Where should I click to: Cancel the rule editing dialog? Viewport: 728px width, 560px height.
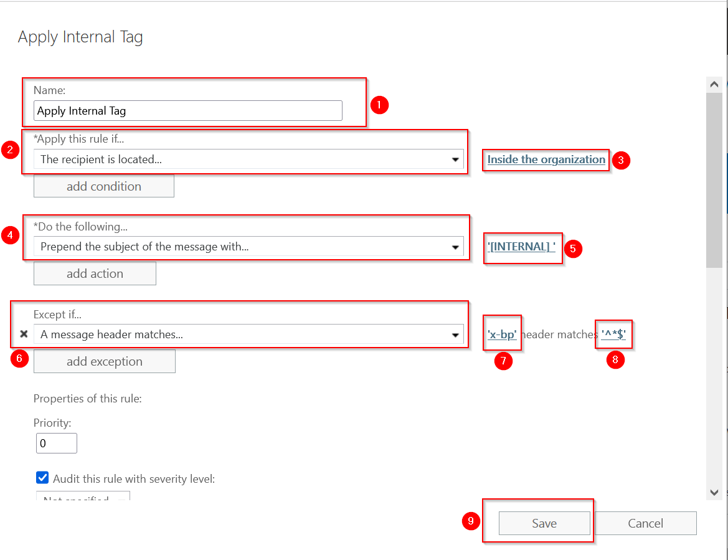click(x=645, y=523)
